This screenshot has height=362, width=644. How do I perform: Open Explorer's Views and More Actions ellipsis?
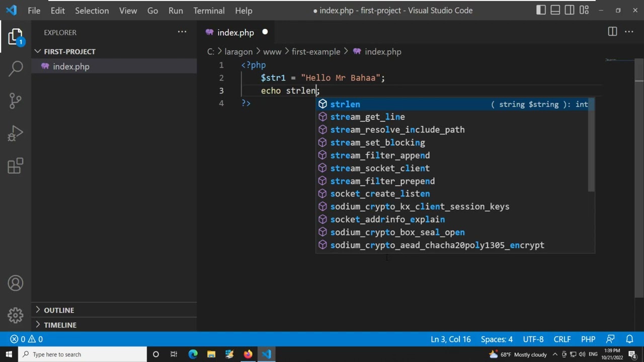tap(182, 32)
